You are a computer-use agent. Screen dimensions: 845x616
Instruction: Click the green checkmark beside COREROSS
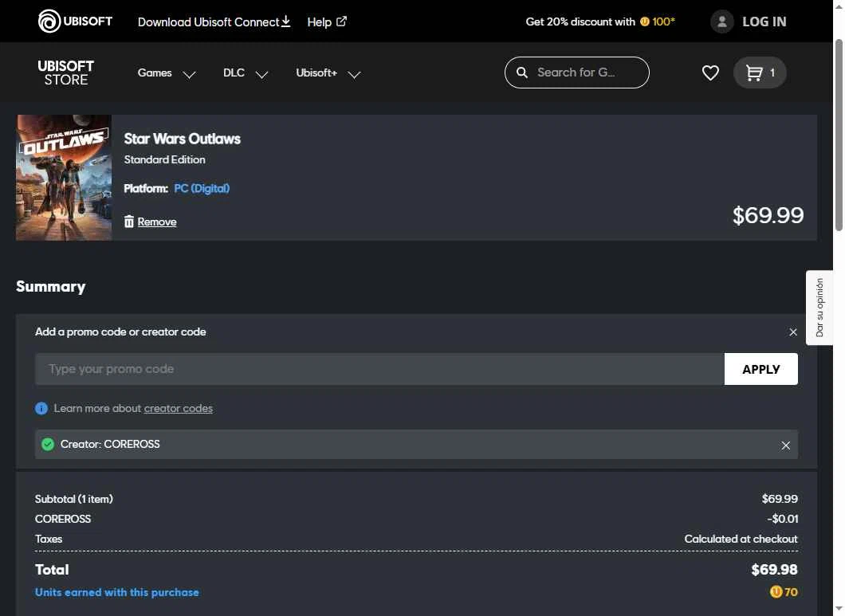click(48, 444)
